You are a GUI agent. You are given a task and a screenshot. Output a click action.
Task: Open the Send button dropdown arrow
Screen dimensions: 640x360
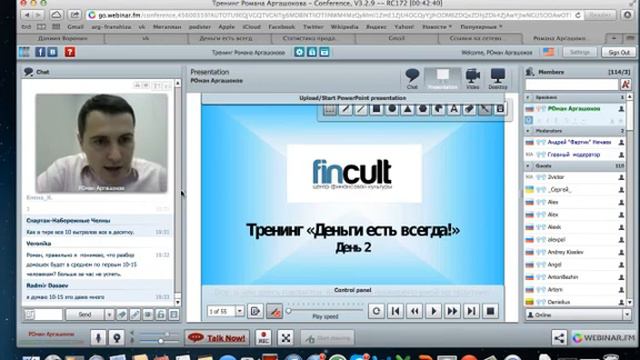click(109, 314)
